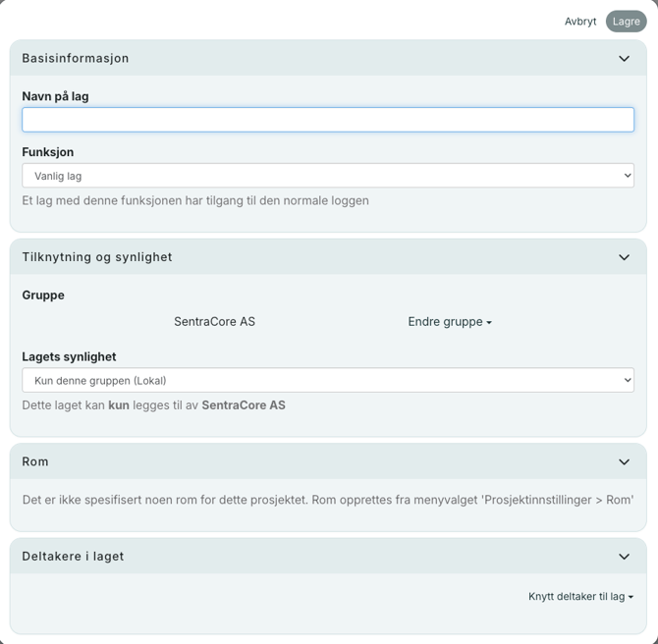Click the Deltakere i laget title text
The image size is (658, 644).
(73, 557)
